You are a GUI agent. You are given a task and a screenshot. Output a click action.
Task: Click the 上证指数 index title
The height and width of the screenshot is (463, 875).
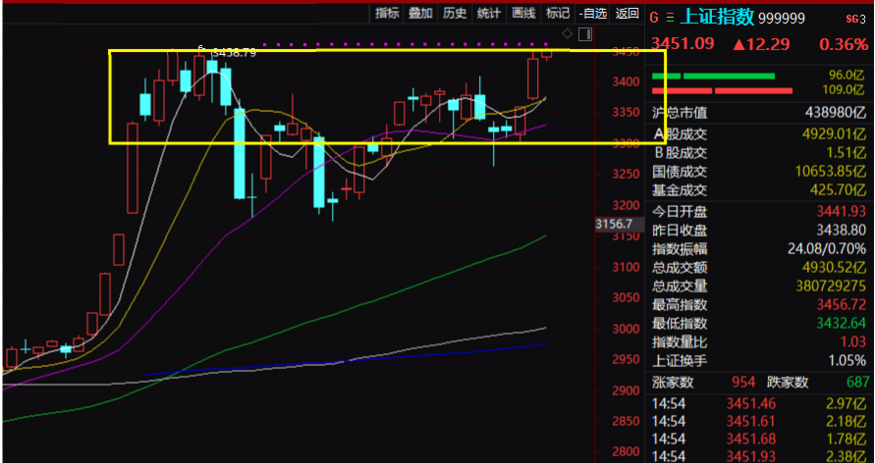718,18
